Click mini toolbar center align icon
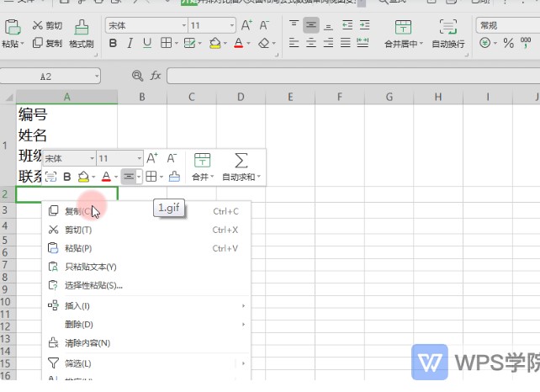 tap(129, 177)
